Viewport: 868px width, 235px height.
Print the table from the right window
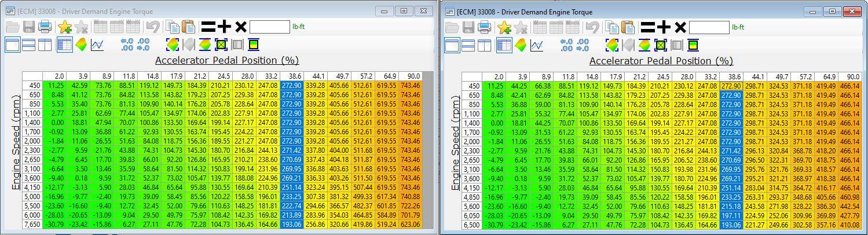(485, 27)
